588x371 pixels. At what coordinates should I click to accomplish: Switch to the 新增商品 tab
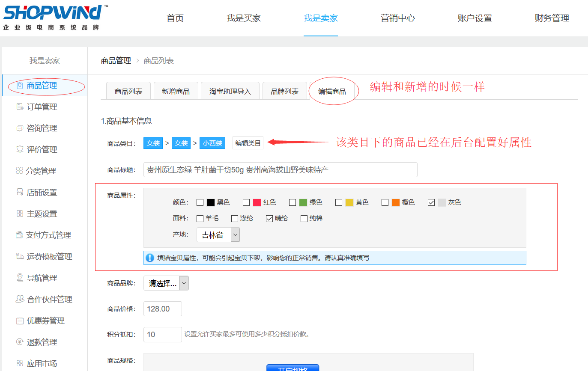tap(176, 91)
